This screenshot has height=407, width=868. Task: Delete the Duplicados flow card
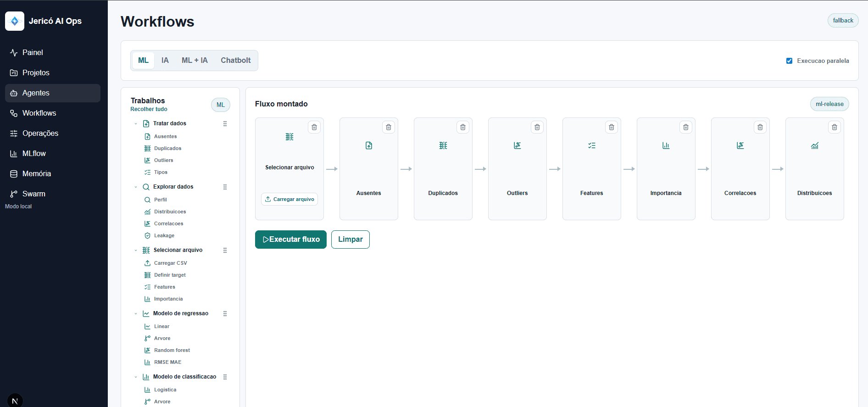click(x=463, y=127)
